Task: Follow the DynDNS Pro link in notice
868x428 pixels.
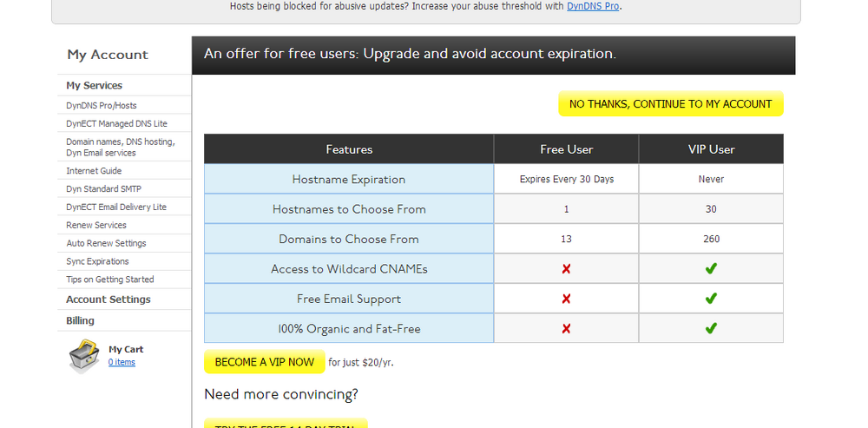Action: click(x=593, y=7)
